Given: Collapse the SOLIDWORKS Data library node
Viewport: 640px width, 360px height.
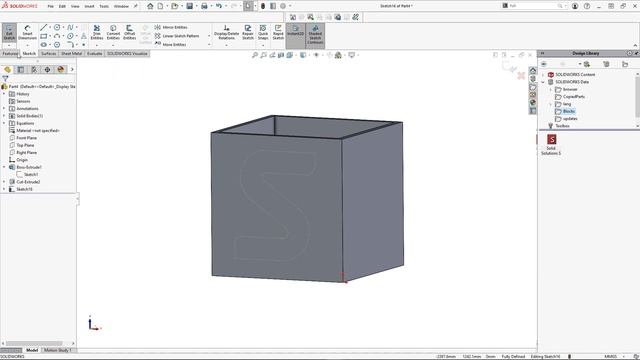Looking at the screenshot, I should pyautogui.click(x=543, y=82).
